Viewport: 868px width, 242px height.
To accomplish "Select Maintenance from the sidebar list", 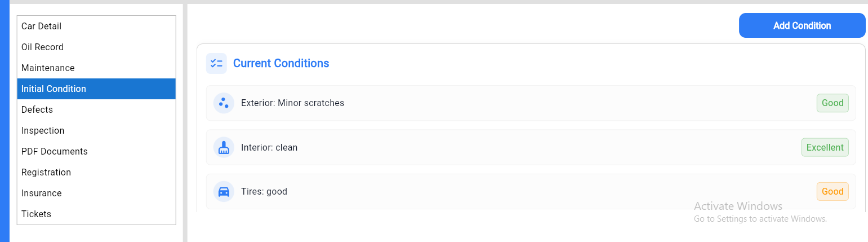I will (48, 68).
